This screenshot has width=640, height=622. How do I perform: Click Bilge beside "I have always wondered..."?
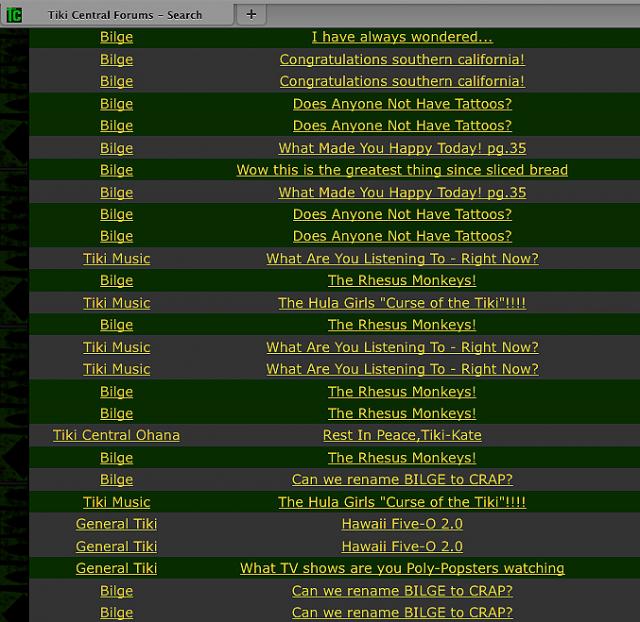pyautogui.click(x=116, y=37)
